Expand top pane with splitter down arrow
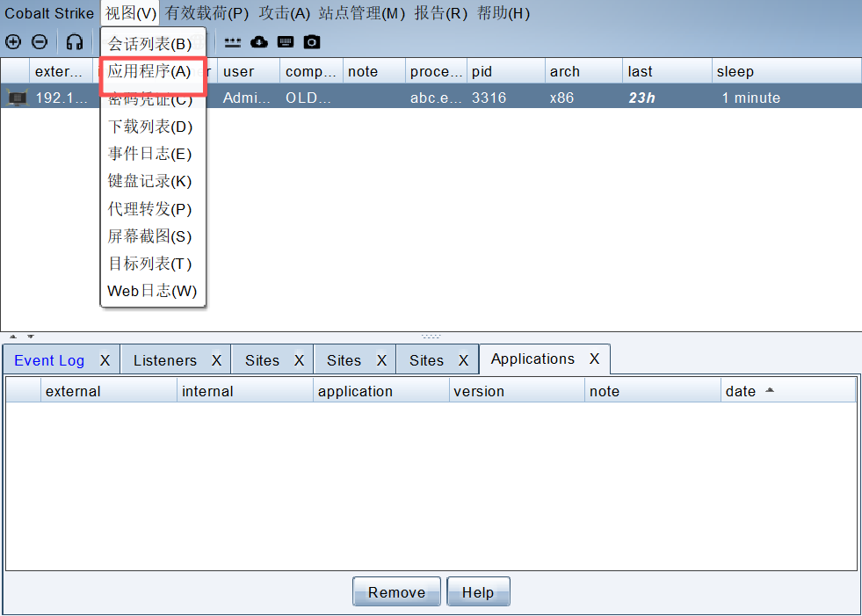Viewport: 862px width, 616px height. 31,336
